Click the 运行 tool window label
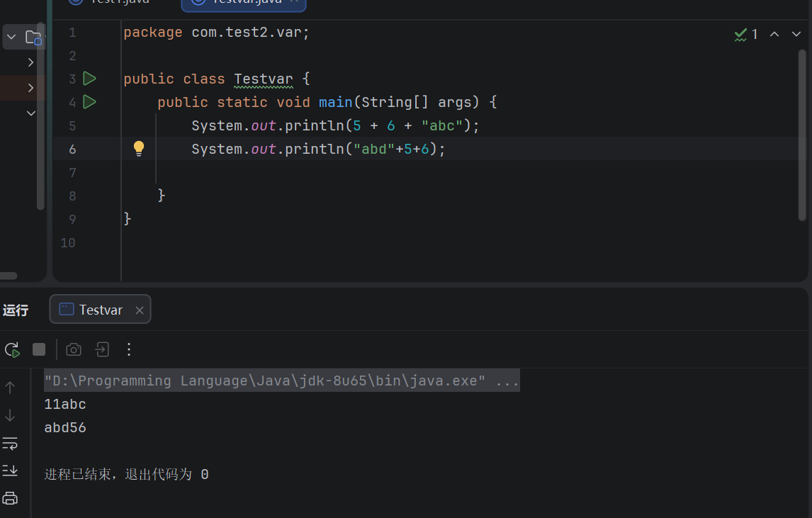812x518 pixels. pyautogui.click(x=16, y=310)
